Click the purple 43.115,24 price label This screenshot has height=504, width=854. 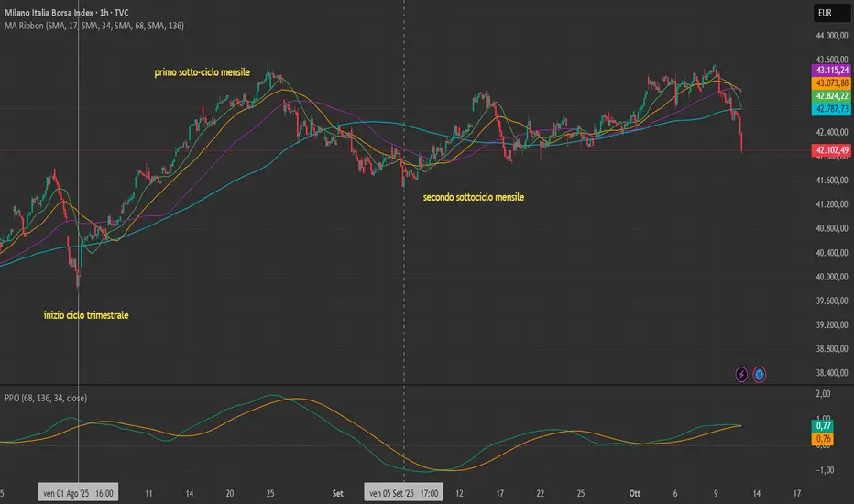(x=832, y=70)
